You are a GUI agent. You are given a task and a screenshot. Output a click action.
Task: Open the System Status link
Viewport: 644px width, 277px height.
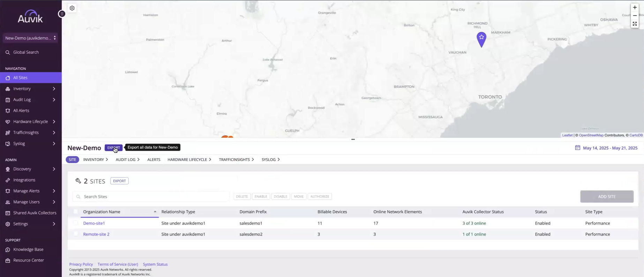[x=155, y=264]
